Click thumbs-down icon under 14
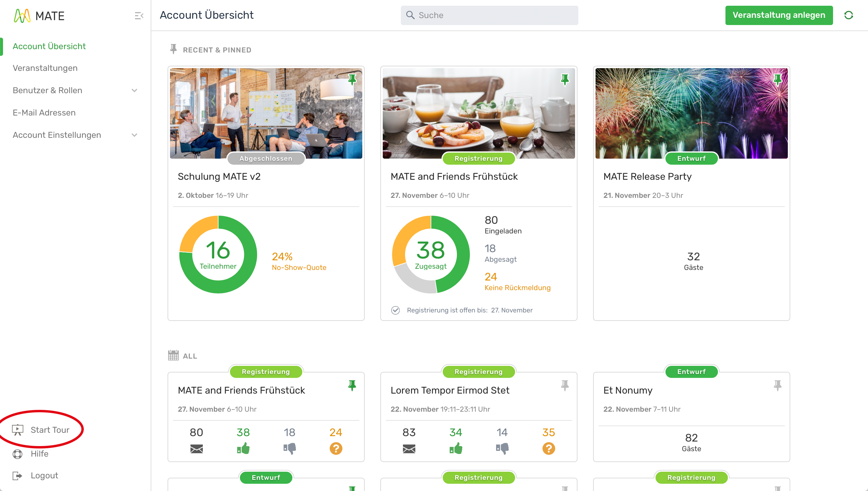The height and width of the screenshot is (491, 868). click(x=502, y=449)
